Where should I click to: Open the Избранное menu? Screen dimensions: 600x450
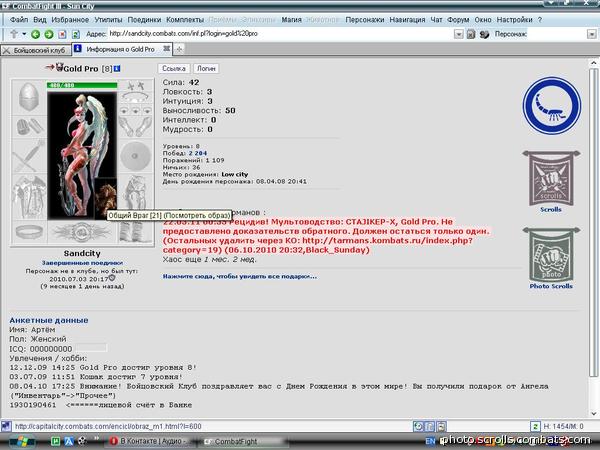(70, 20)
